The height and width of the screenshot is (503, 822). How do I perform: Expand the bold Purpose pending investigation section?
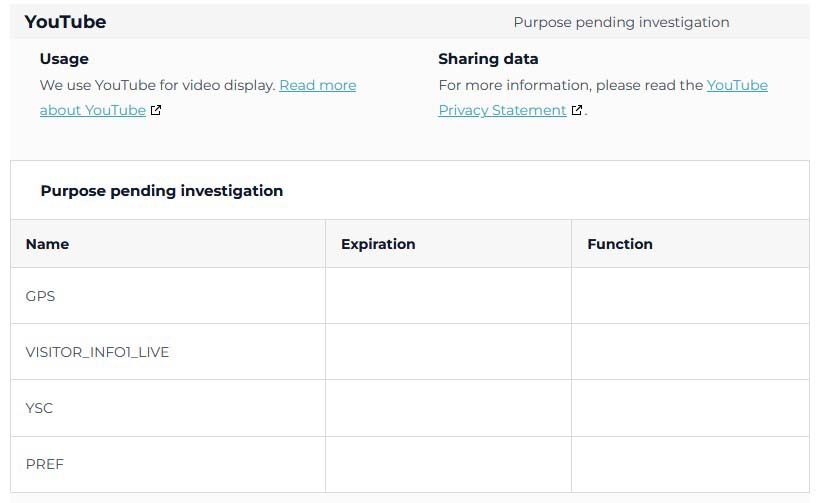coord(162,191)
